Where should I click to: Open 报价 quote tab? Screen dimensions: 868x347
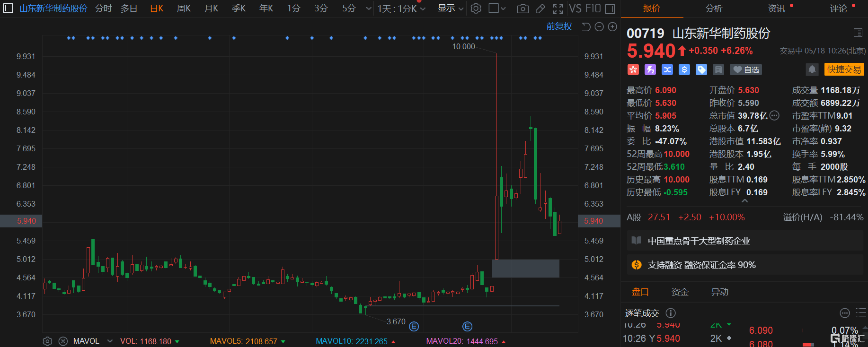[x=652, y=9]
